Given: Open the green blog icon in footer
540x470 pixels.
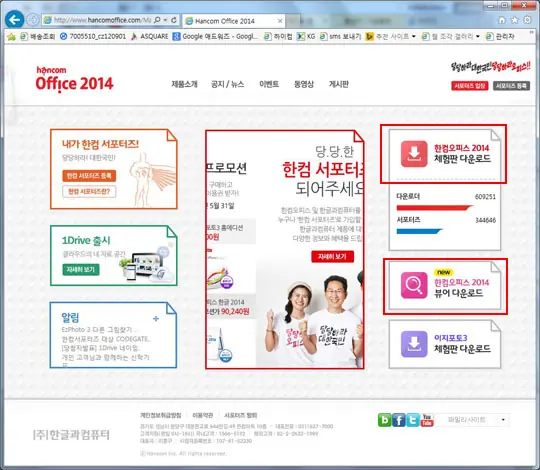Looking at the screenshot, I should tap(385, 420).
